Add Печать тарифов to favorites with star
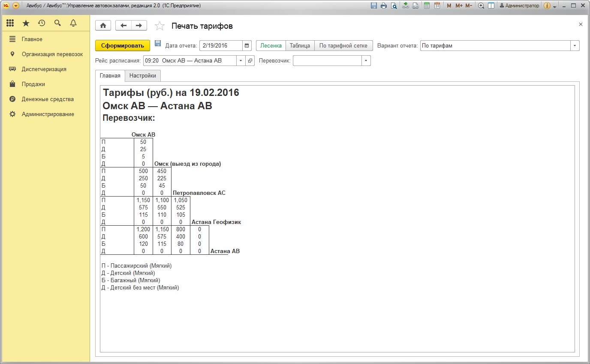Screen dimensions: 590x364 tap(160, 26)
